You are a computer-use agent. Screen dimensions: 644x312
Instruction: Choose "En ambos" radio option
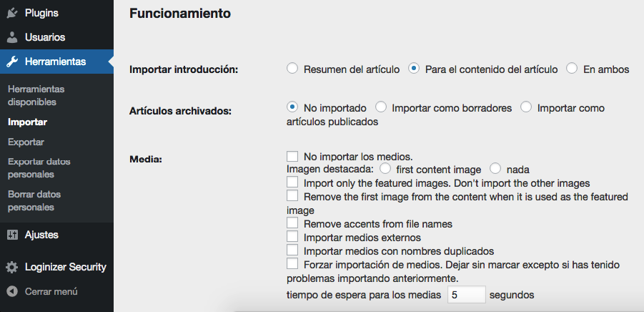pos(572,69)
